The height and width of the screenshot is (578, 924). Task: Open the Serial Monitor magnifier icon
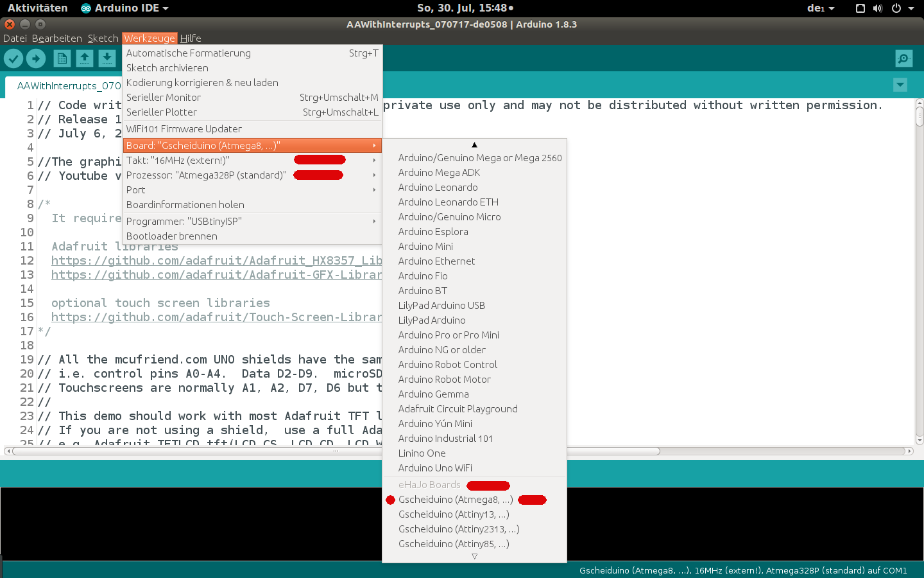904,58
